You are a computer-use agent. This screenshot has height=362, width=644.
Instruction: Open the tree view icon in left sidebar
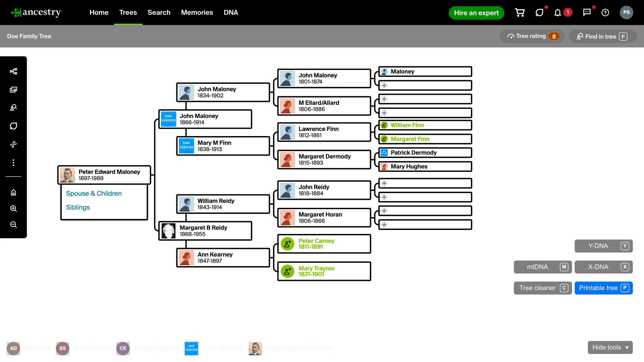(13, 71)
